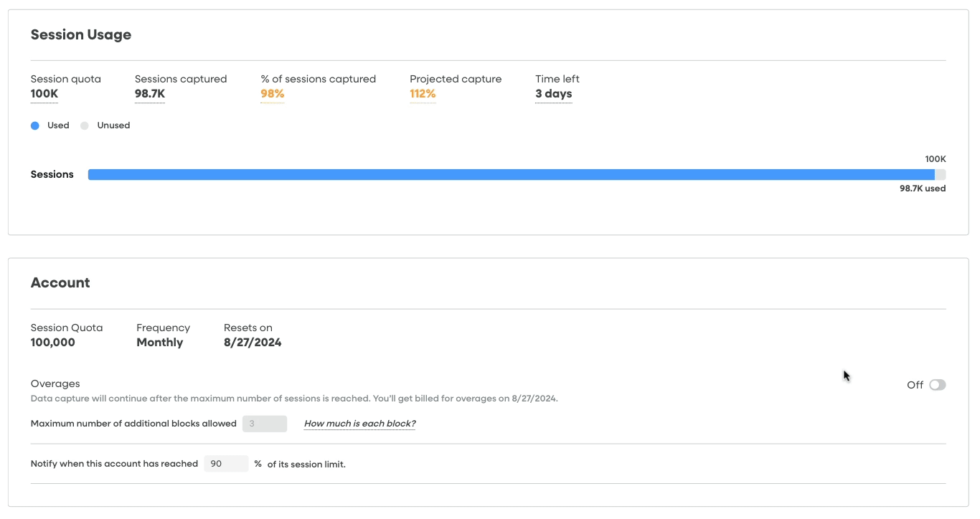Click the notify percentage input field
This screenshot has height=519, width=980.
tap(226, 464)
